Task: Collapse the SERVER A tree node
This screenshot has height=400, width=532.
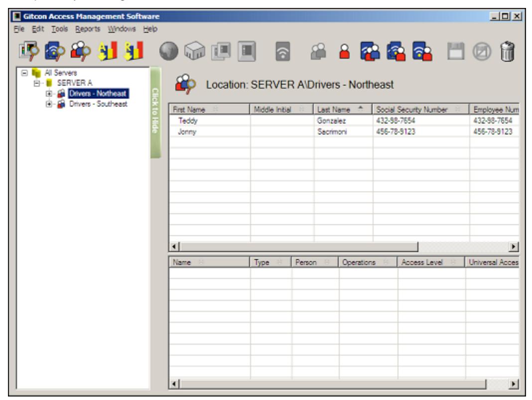Action: click(37, 83)
